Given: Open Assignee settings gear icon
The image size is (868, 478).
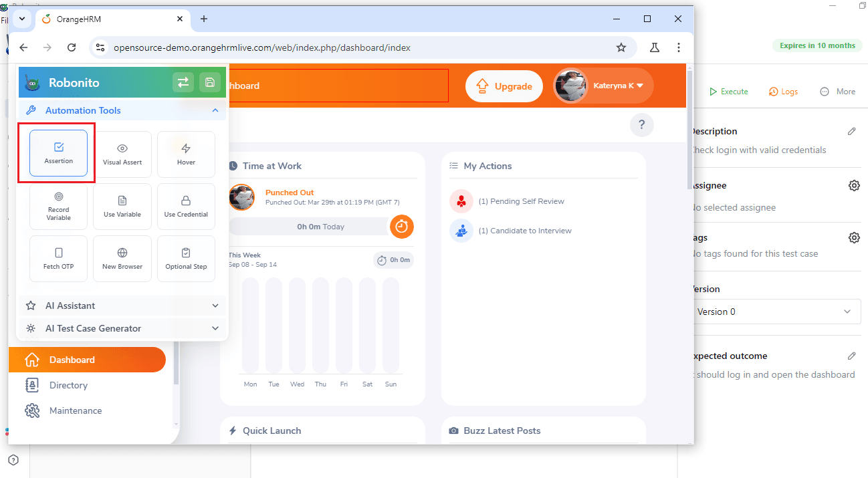Looking at the screenshot, I should (x=854, y=186).
